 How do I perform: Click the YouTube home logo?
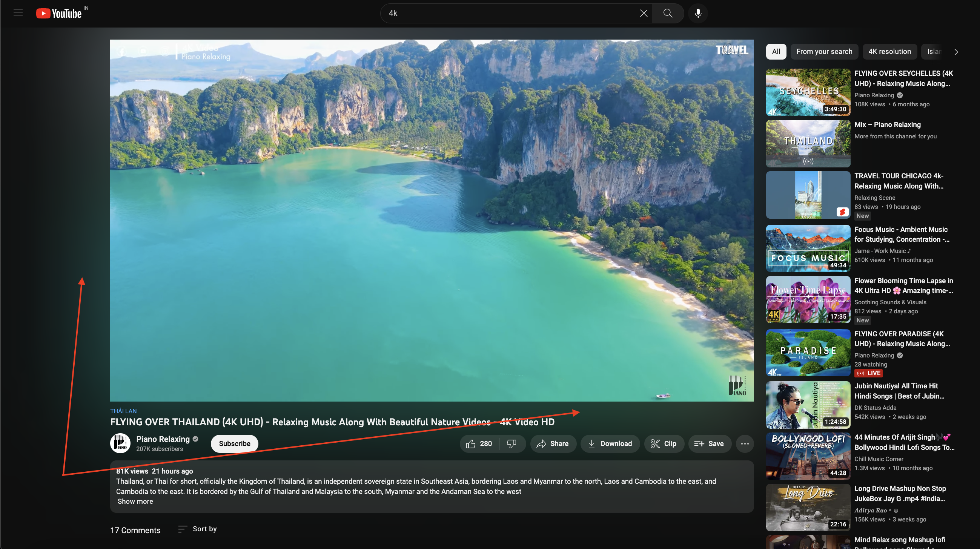pos(59,13)
